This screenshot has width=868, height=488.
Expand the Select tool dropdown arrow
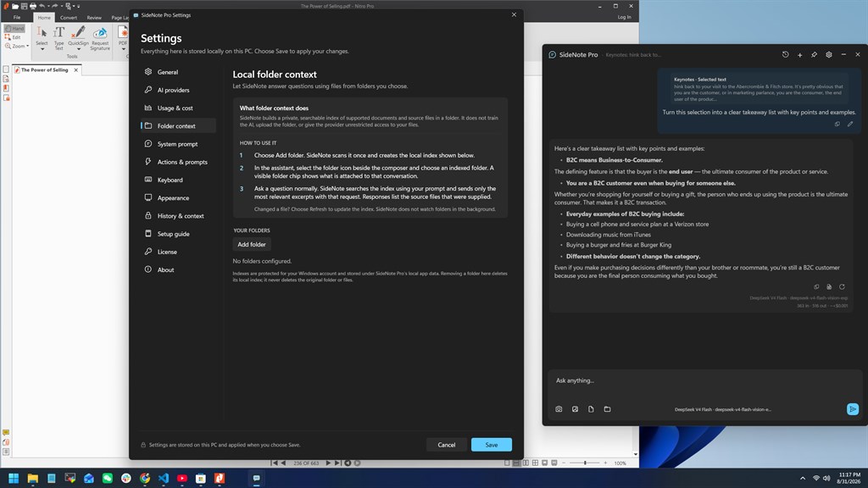click(42, 49)
